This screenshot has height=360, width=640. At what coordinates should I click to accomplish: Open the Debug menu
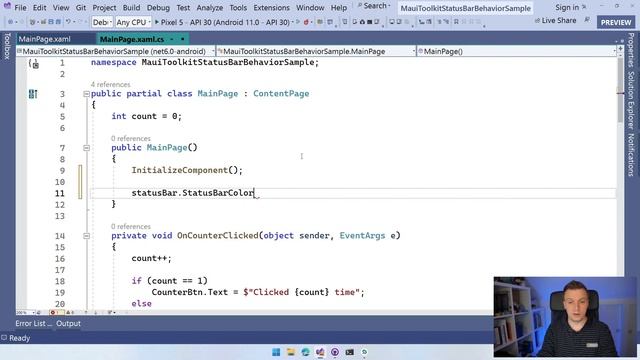[158, 8]
